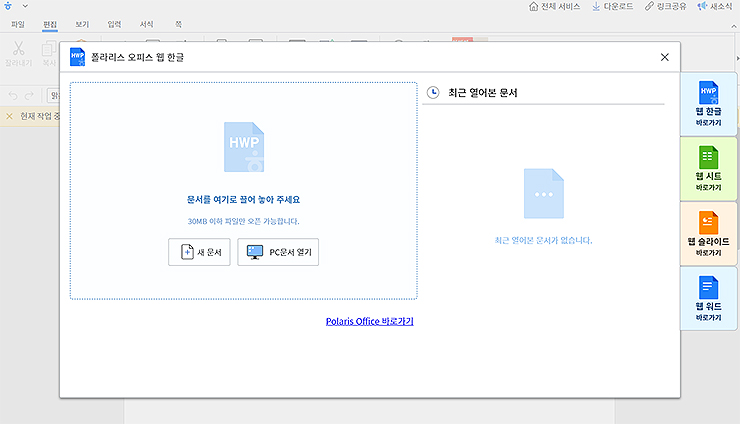Click the 문서를 여기로 끌어 놓아 주세요 text
The width and height of the screenshot is (740, 424).
coord(244,200)
